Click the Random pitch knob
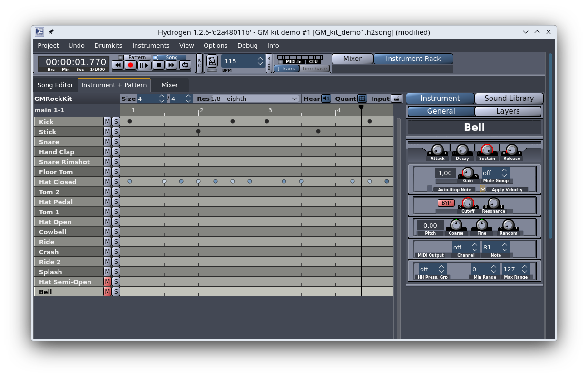This screenshot has height=378, width=588. [509, 225]
